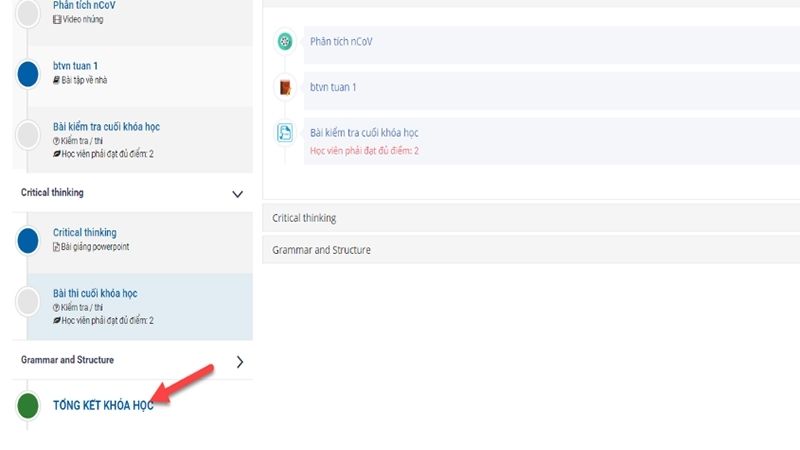Open the TỔNG KẾT KHÓA HỌC link

pos(103,405)
